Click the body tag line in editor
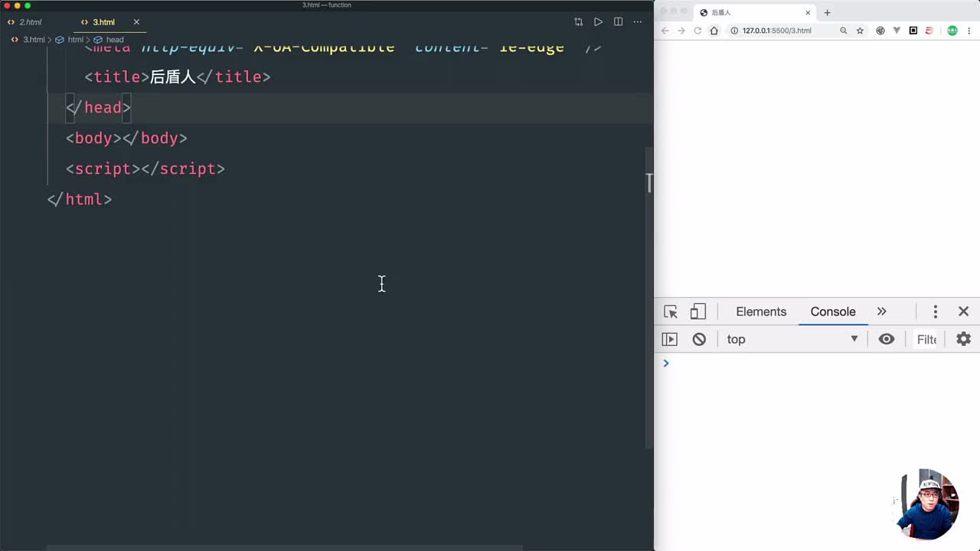 126,138
